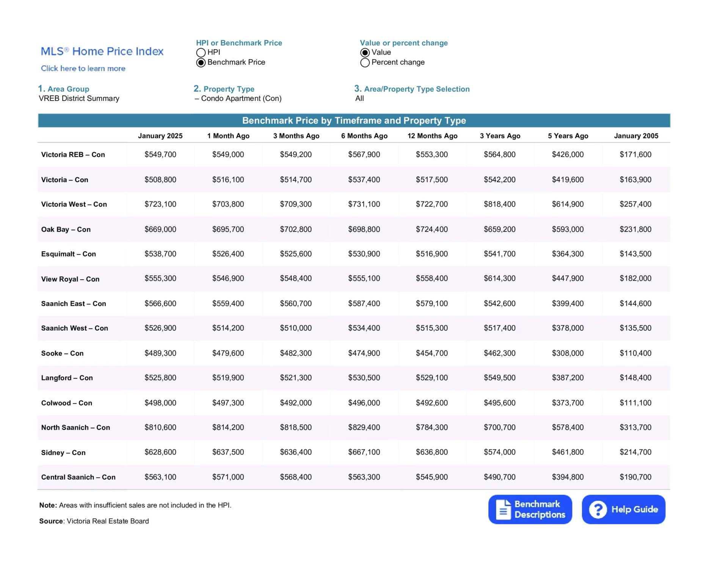Image resolution: width=728 pixels, height=563 pixels.
Task: Enable the Value display option
Action: (365, 53)
